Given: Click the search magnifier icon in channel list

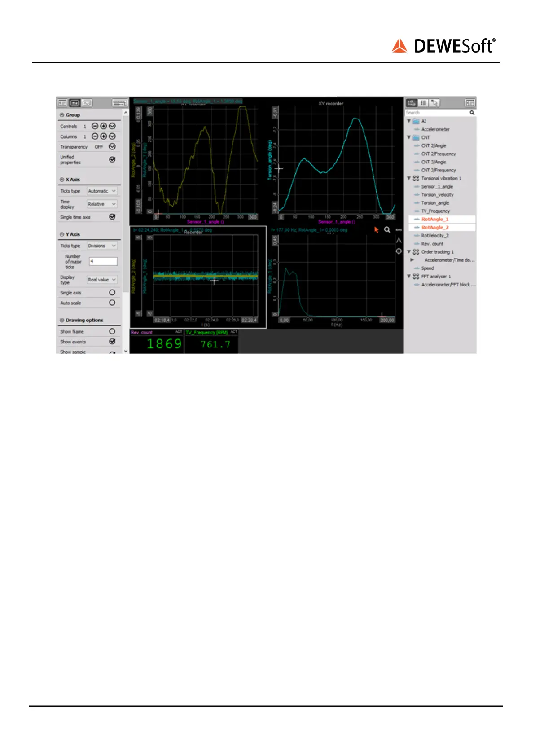Looking at the screenshot, I should 472,113.
